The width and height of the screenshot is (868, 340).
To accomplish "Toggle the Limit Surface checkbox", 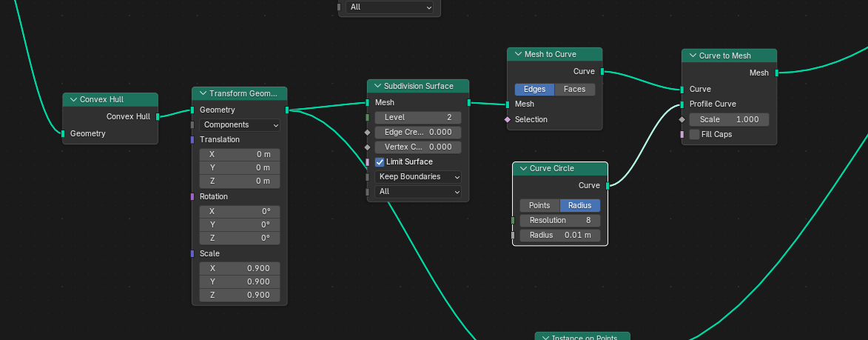I will click(380, 161).
